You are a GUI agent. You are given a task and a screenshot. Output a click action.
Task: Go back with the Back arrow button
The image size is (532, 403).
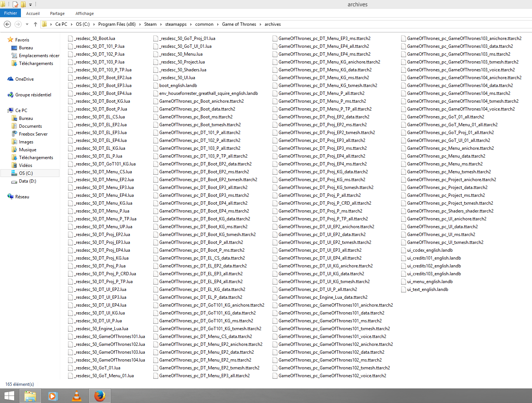7,24
